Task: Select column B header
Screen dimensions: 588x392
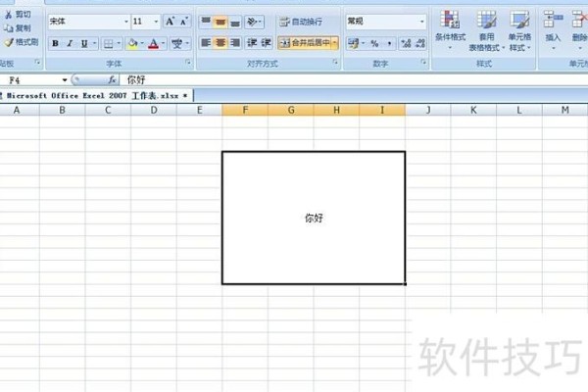Action: click(63, 110)
